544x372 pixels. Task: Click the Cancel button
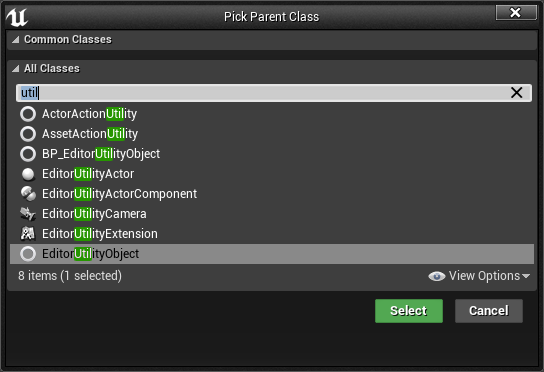[x=489, y=311]
